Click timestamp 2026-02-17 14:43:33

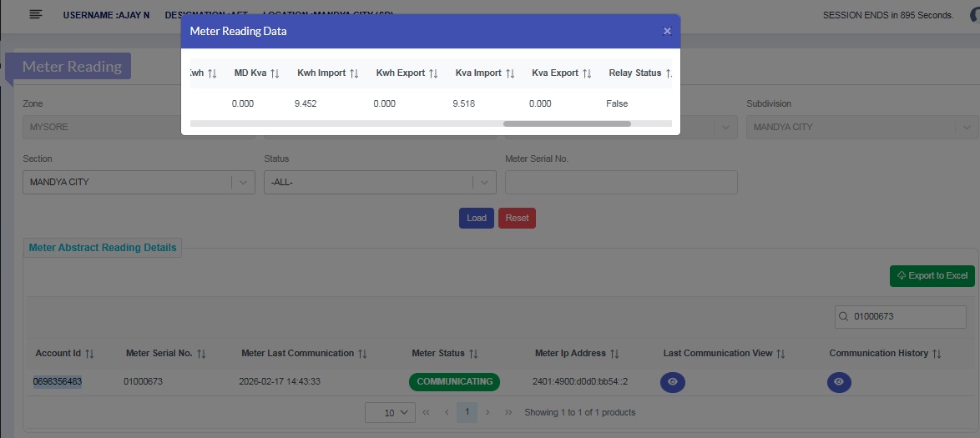280,381
